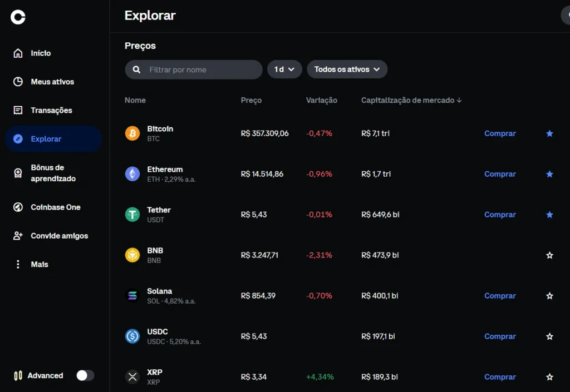Click the Bitcoin coin logo
This screenshot has height=392, width=570.
pyautogui.click(x=132, y=133)
